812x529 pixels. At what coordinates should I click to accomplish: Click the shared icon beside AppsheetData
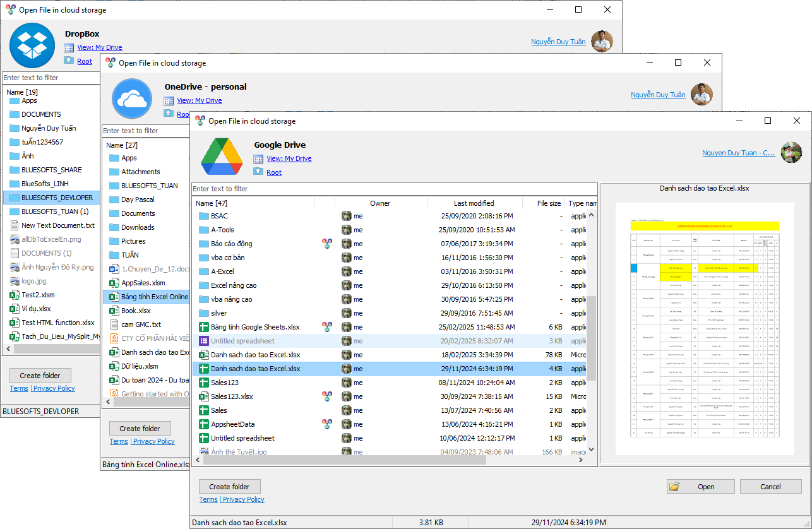(326, 424)
